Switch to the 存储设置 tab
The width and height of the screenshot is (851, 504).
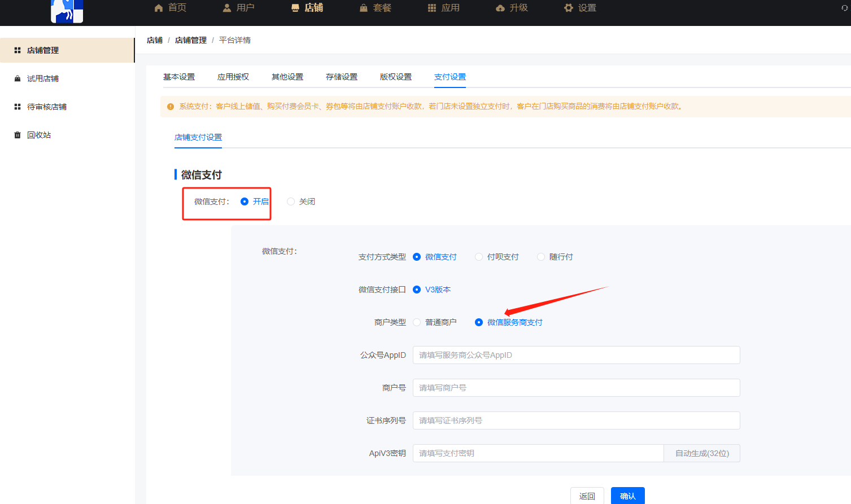(x=342, y=77)
